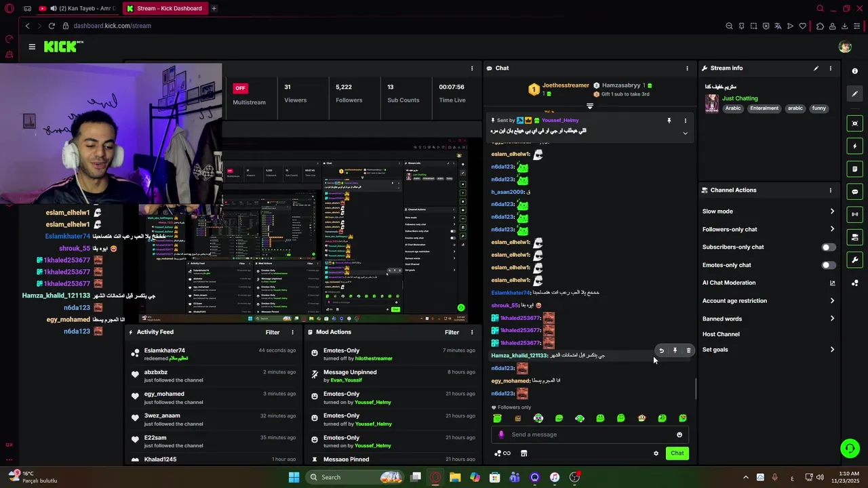Image resolution: width=868 pixels, height=488 pixels.
Task: Open Chat panel three-dot menu
Action: point(687,68)
